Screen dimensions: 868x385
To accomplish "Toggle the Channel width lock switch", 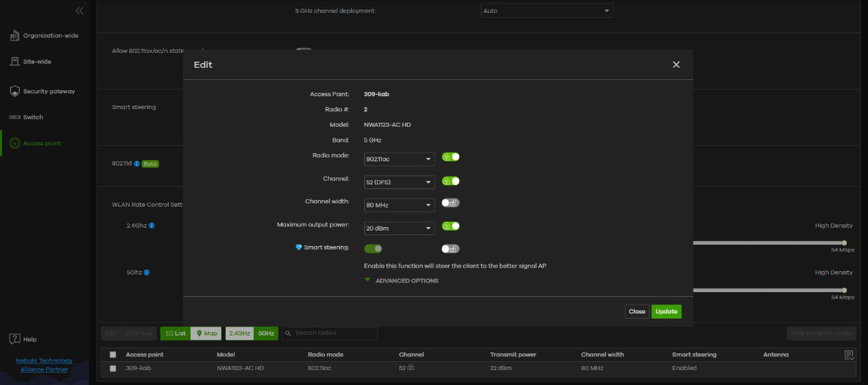I will click(x=450, y=203).
